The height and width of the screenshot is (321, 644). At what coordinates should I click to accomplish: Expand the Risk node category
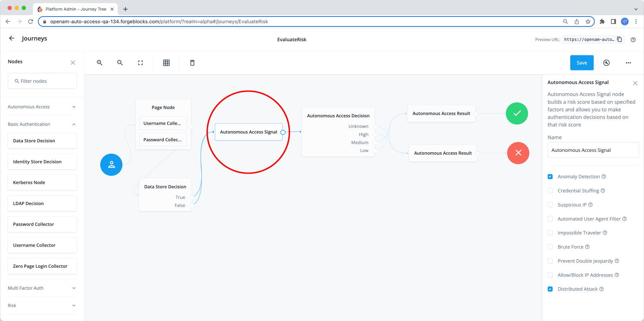click(x=42, y=305)
